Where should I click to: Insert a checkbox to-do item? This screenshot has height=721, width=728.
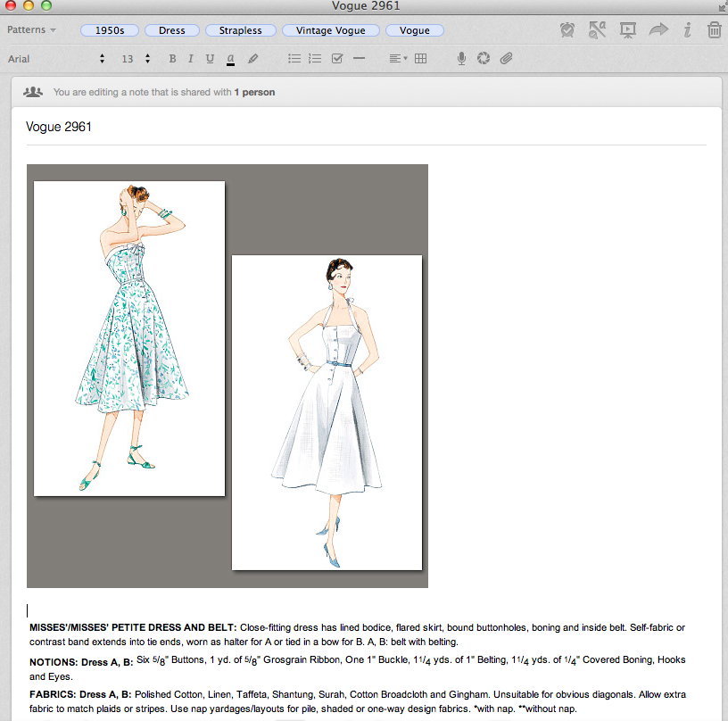click(x=337, y=59)
